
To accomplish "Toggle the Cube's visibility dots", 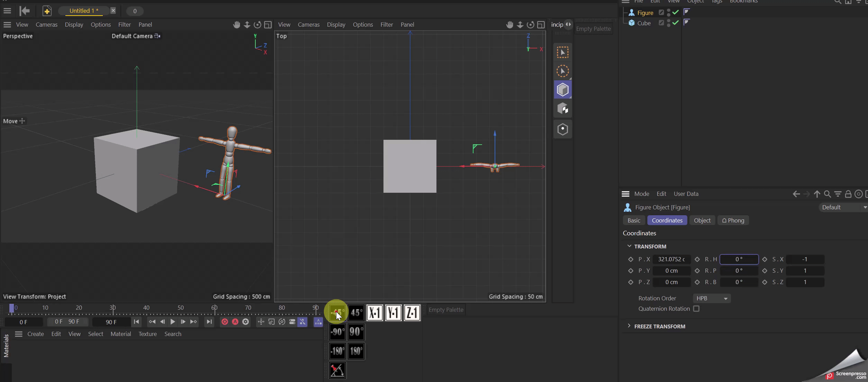I will [x=668, y=23].
